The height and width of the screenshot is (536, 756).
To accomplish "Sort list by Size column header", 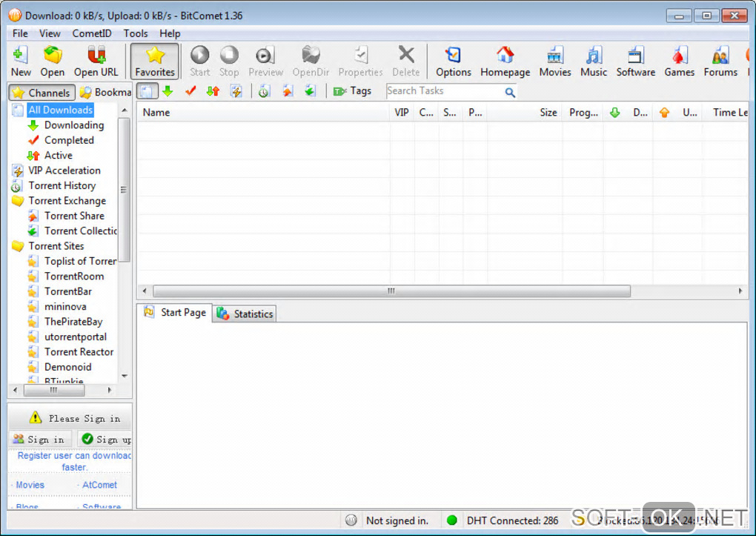I will 525,113.
